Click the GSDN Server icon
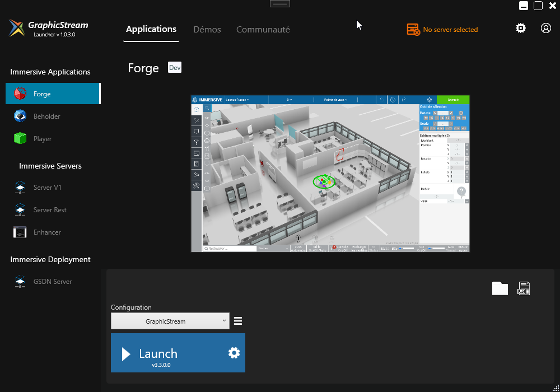 click(20, 281)
